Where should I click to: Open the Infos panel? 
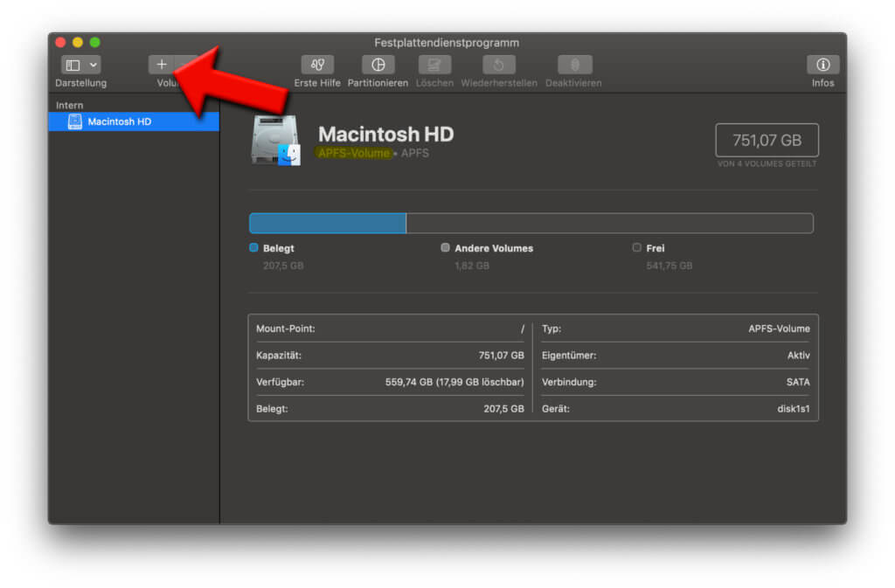click(x=822, y=66)
